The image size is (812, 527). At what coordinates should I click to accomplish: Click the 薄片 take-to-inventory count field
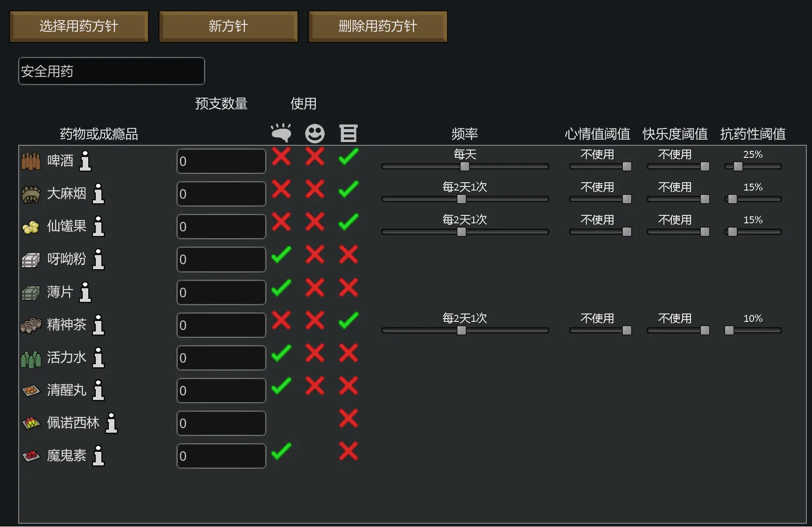point(221,292)
